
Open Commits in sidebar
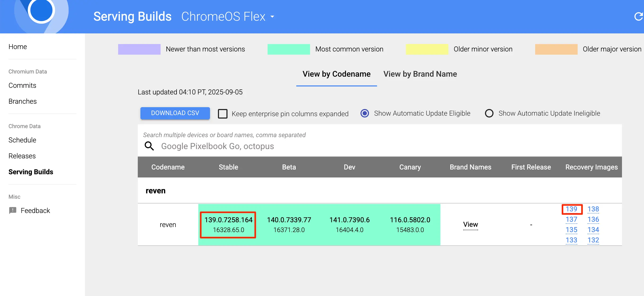point(22,85)
